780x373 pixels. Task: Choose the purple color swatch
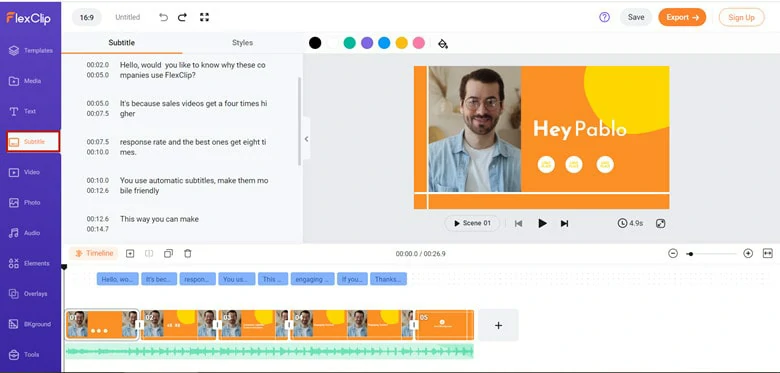(367, 43)
